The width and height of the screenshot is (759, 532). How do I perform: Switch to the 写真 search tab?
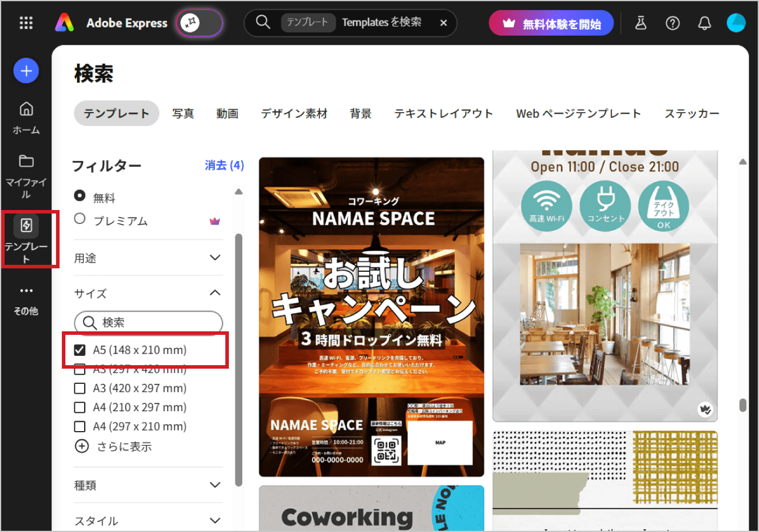tap(183, 113)
